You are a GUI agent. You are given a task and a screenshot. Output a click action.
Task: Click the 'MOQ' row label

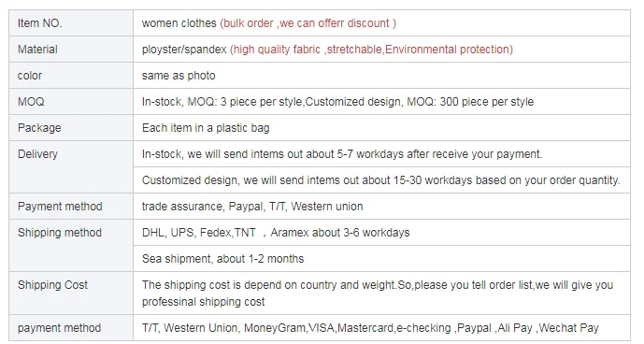[31, 102]
